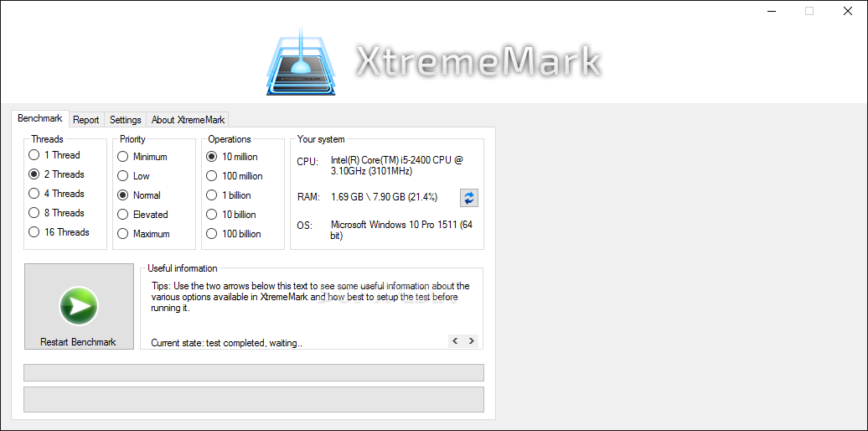Viewport: 868px width, 431px height.
Task: Select 2 Threads option
Action: click(x=56, y=174)
